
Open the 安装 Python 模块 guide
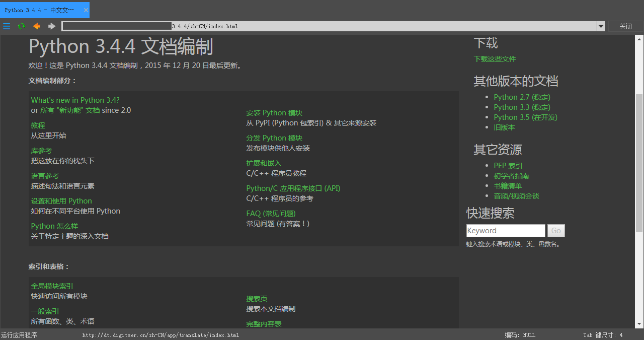[x=274, y=112]
